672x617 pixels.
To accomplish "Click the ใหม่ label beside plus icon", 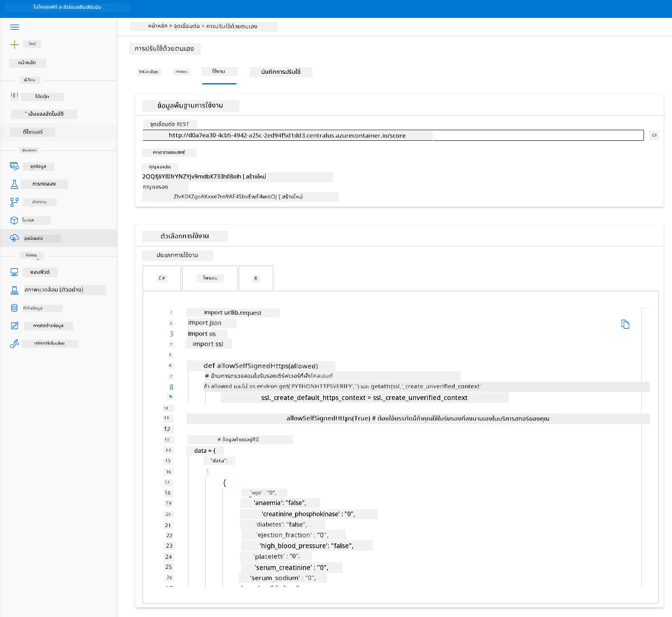I will click(x=32, y=44).
